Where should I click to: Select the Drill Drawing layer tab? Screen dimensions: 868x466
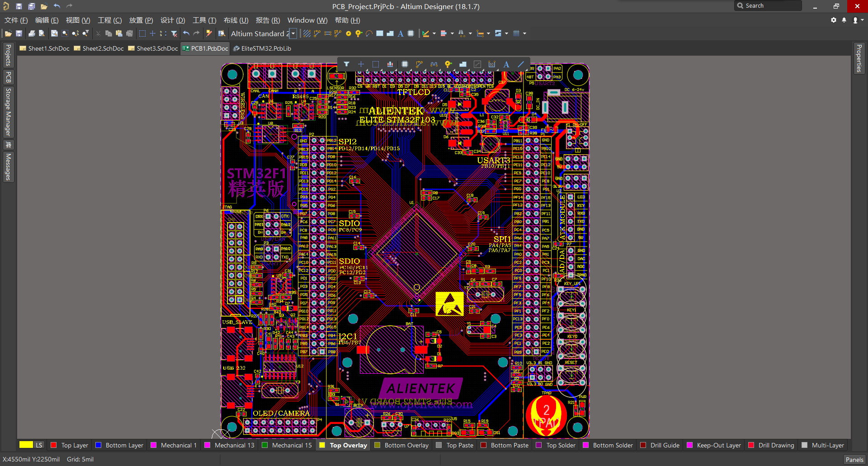[772, 445]
